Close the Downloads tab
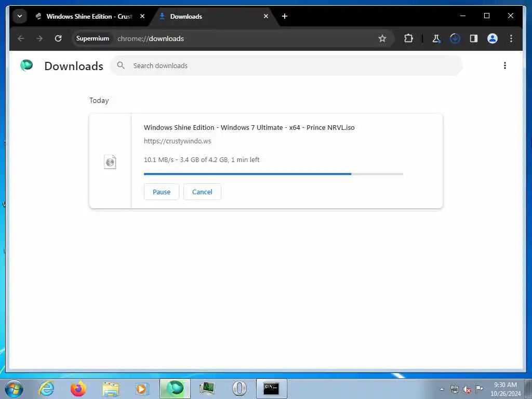The height and width of the screenshot is (399, 532). click(x=265, y=16)
